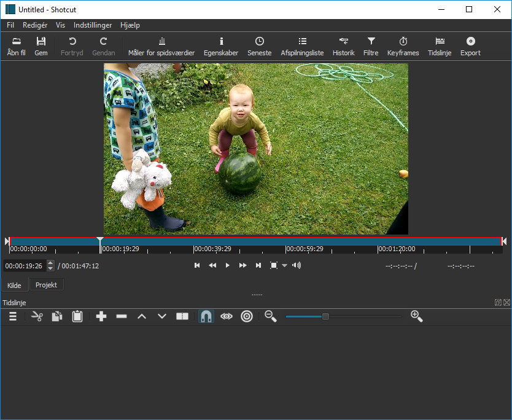Screen dimensions: 512x420
Task: Open the volume control popup
Action: pos(297,265)
